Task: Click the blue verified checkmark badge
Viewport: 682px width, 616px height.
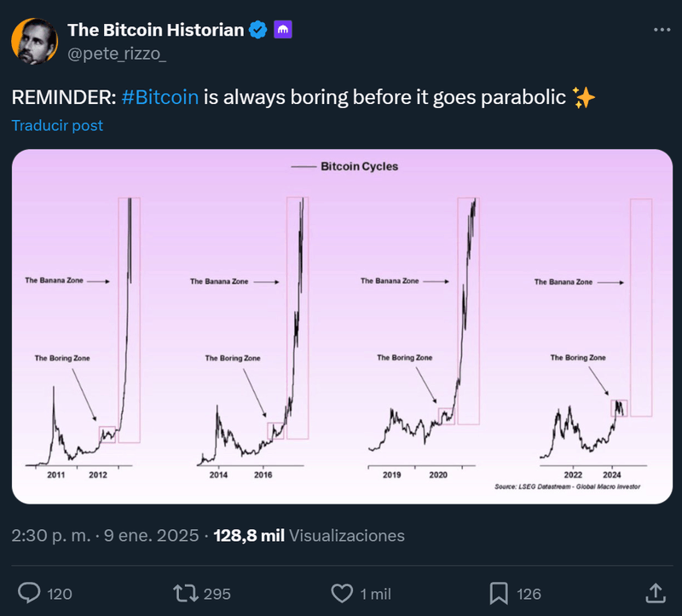Action: click(x=258, y=30)
